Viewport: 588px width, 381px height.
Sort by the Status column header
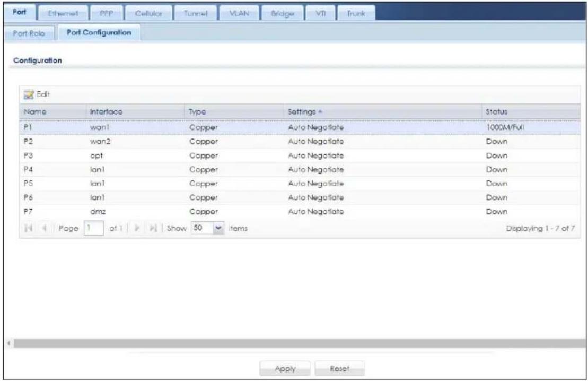(496, 112)
